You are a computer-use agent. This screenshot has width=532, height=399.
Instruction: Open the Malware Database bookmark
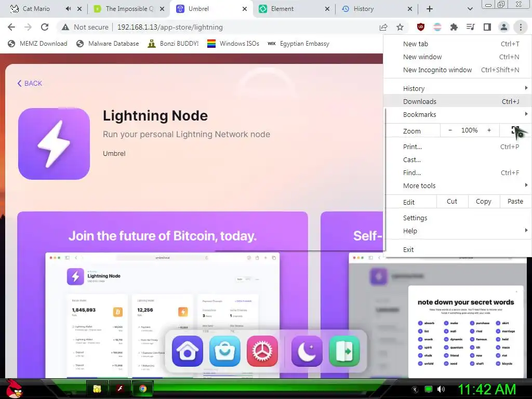(x=108, y=44)
